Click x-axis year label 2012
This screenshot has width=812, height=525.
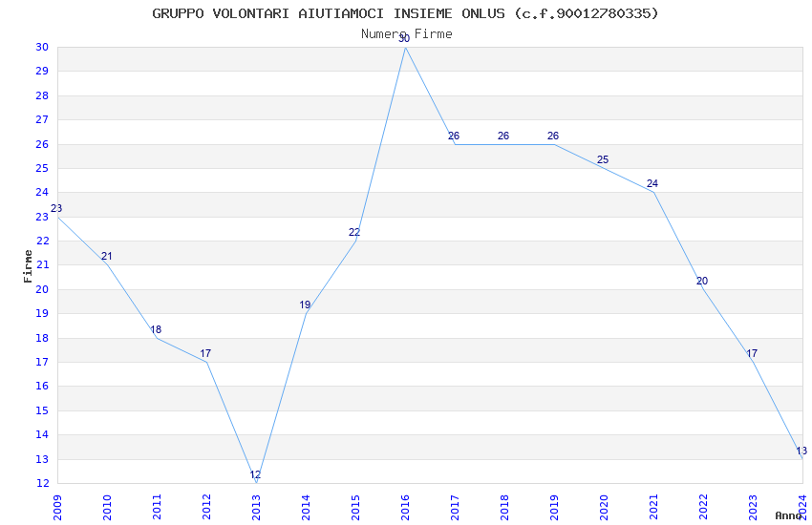coord(206,507)
